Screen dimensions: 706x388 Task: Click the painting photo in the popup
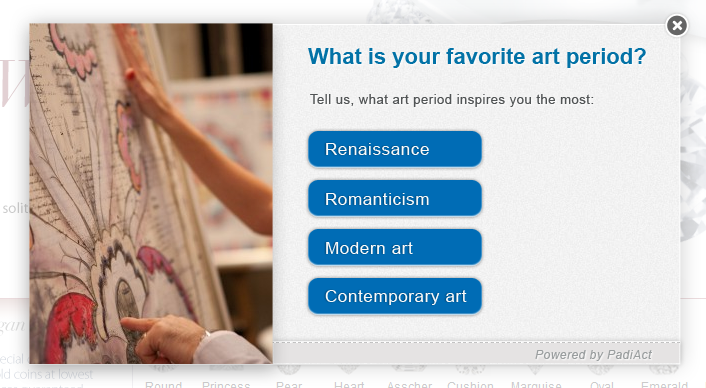pos(151,194)
